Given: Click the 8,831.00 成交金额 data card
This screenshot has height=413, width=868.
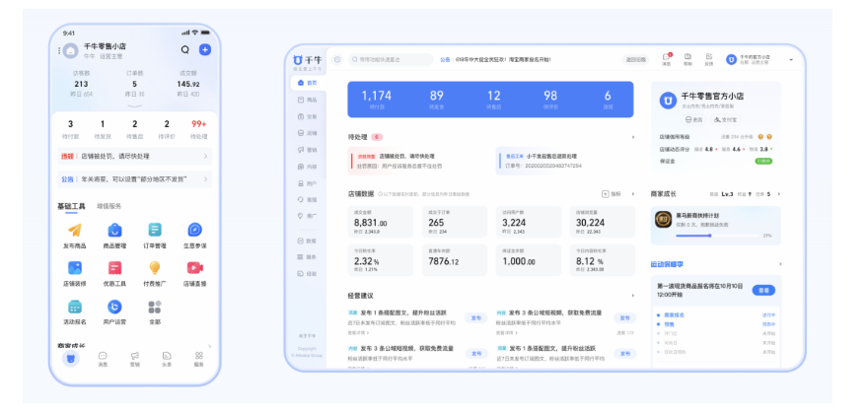Looking at the screenshot, I should pos(381,222).
